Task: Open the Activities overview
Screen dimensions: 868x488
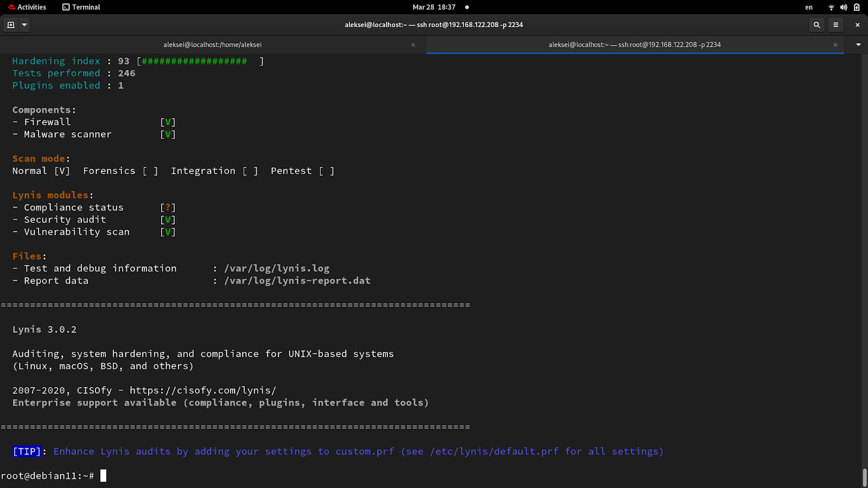Action: tap(27, 7)
